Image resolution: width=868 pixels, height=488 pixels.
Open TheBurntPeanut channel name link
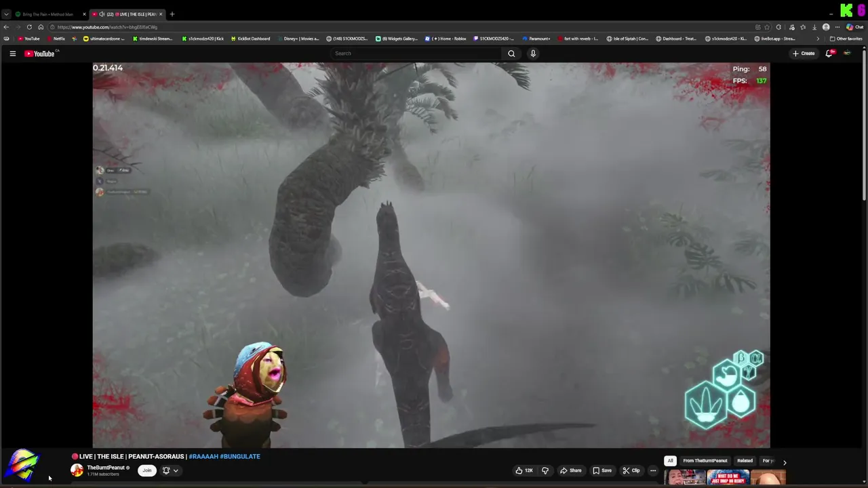coord(105,468)
